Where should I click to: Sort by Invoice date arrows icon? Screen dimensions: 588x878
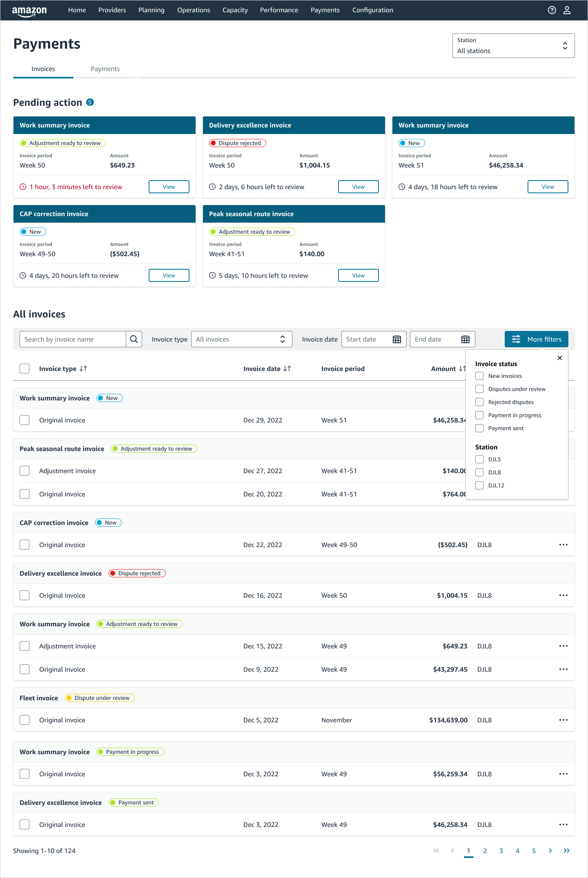[x=287, y=369]
